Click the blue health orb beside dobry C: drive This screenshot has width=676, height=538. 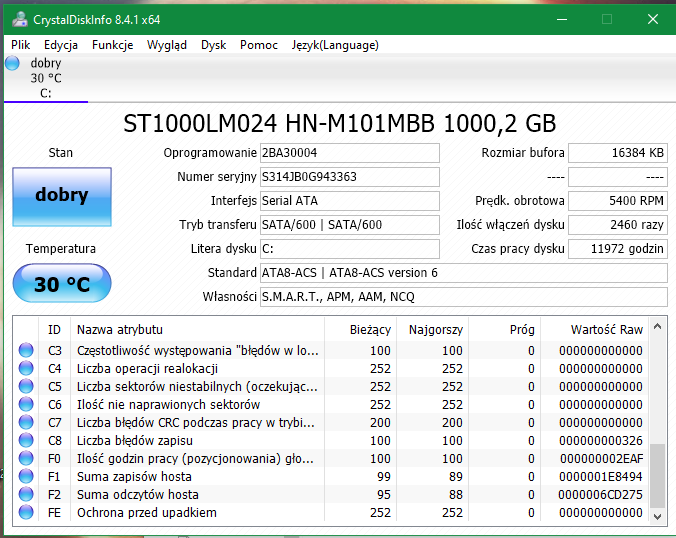click(x=13, y=63)
